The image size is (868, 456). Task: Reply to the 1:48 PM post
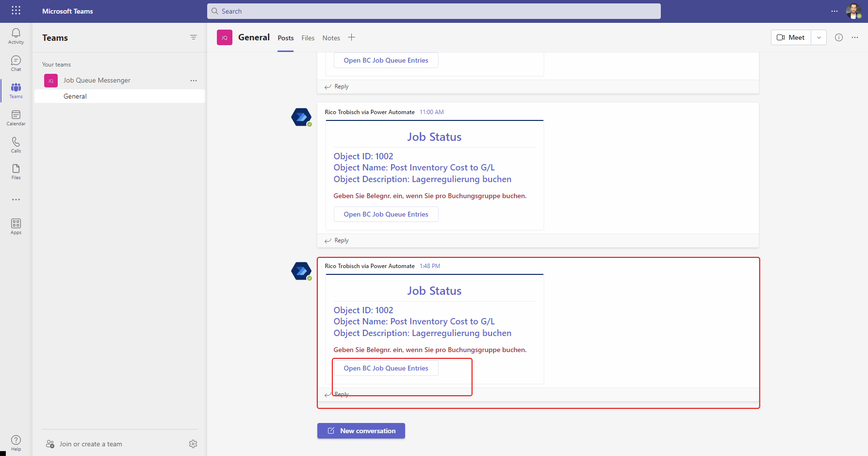point(337,394)
